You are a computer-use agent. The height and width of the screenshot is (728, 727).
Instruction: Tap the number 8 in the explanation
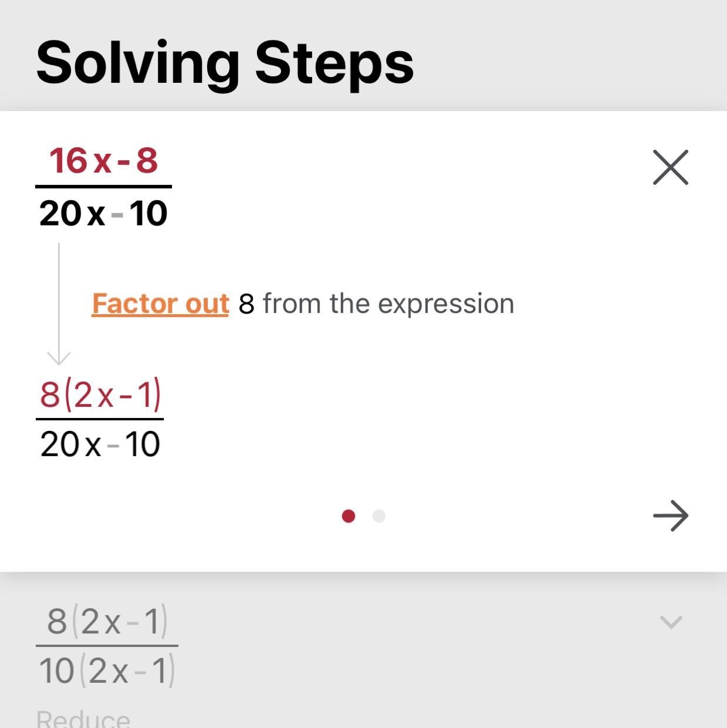pyautogui.click(x=246, y=304)
